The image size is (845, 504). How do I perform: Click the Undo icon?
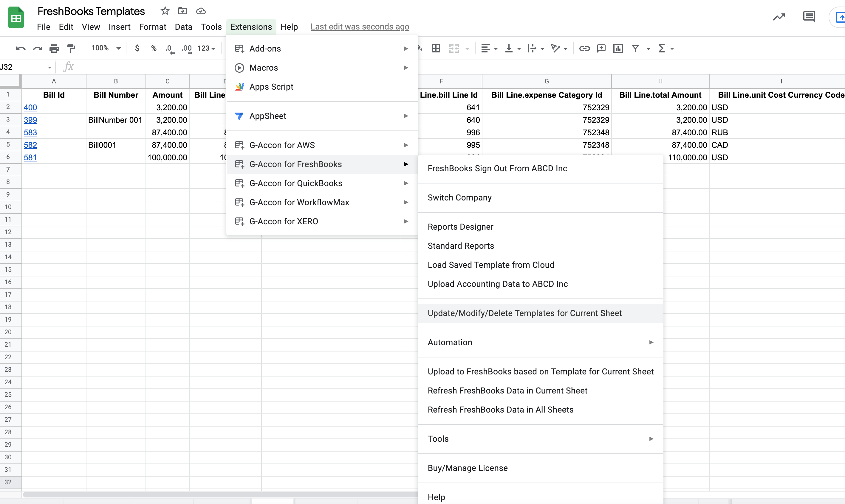click(x=21, y=49)
